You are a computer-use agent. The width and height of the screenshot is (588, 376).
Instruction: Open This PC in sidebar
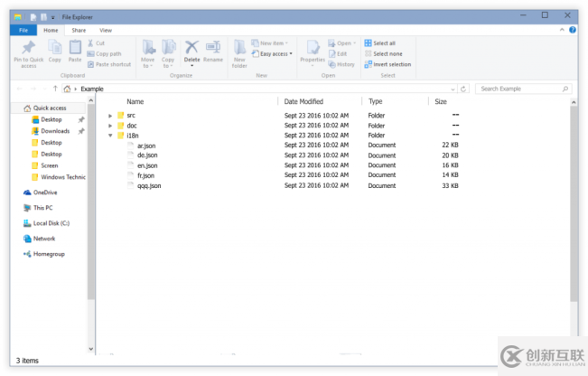38,208
